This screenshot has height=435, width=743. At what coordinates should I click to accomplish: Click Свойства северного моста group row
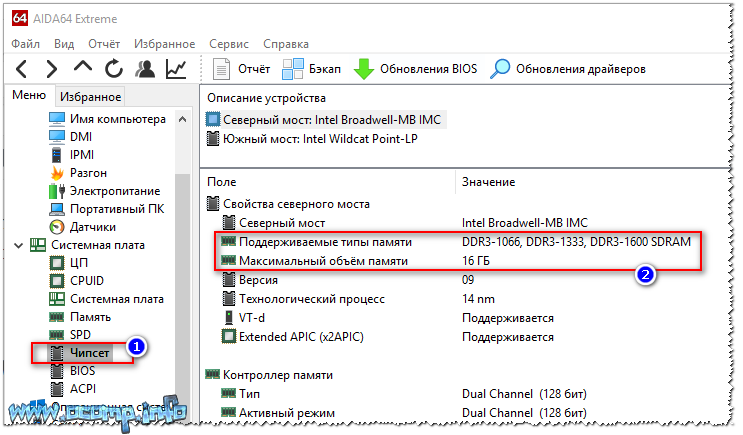(288, 204)
